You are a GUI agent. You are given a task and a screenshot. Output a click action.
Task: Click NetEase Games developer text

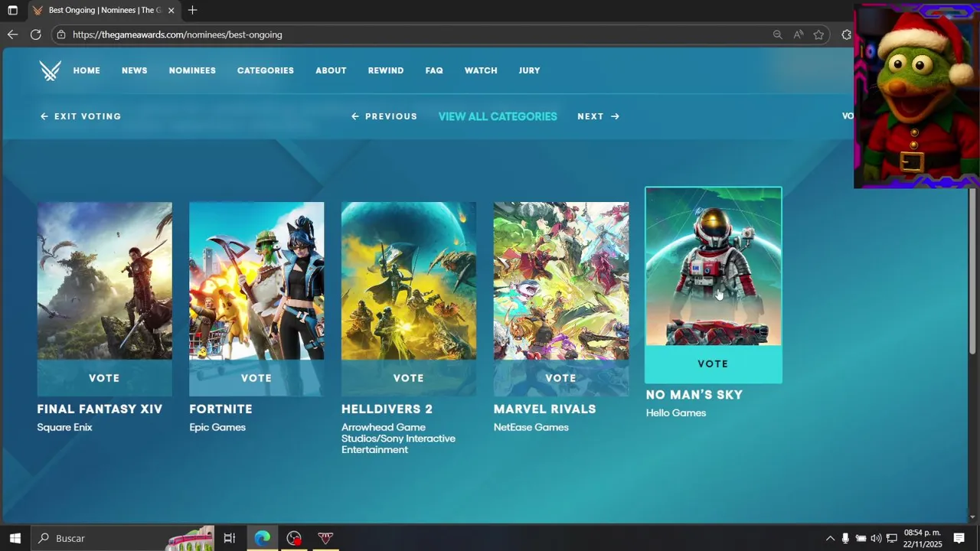point(531,427)
